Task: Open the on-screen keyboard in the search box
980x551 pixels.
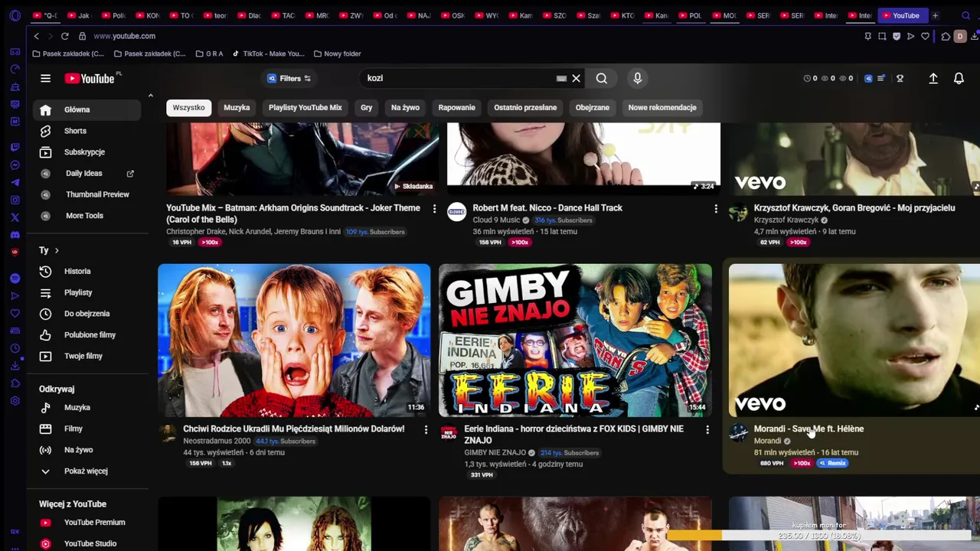Action: pos(561,78)
